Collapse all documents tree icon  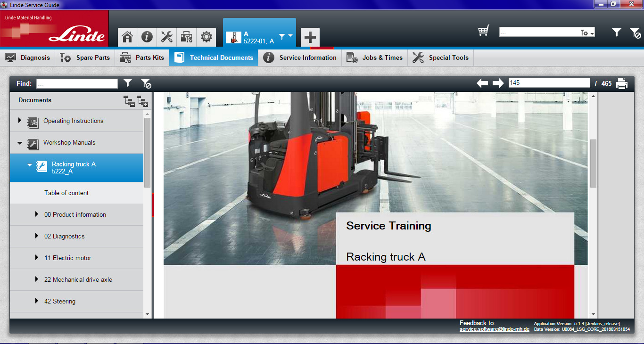129,101
